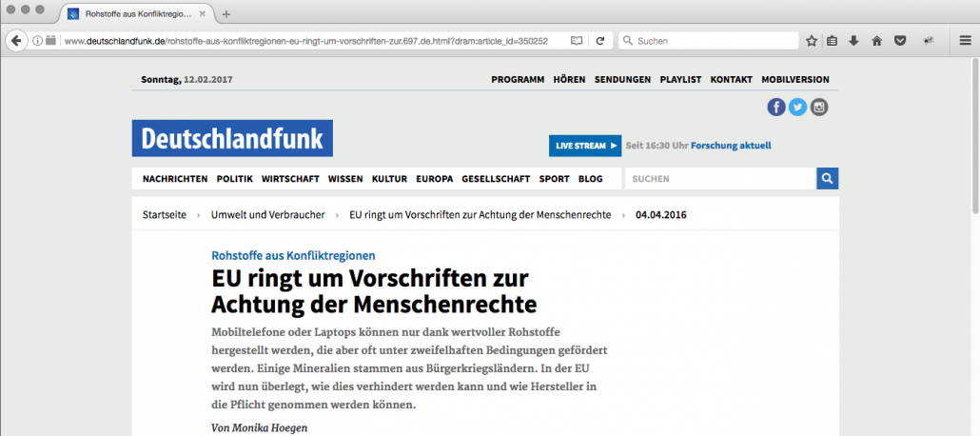Click the EU ringt um Vorschriften breadcrumb

[480, 214]
